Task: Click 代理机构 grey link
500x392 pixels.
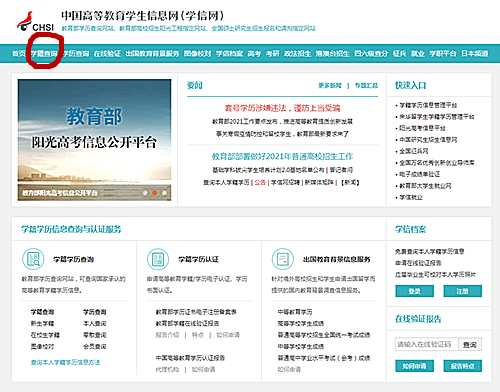Action: pos(167,369)
